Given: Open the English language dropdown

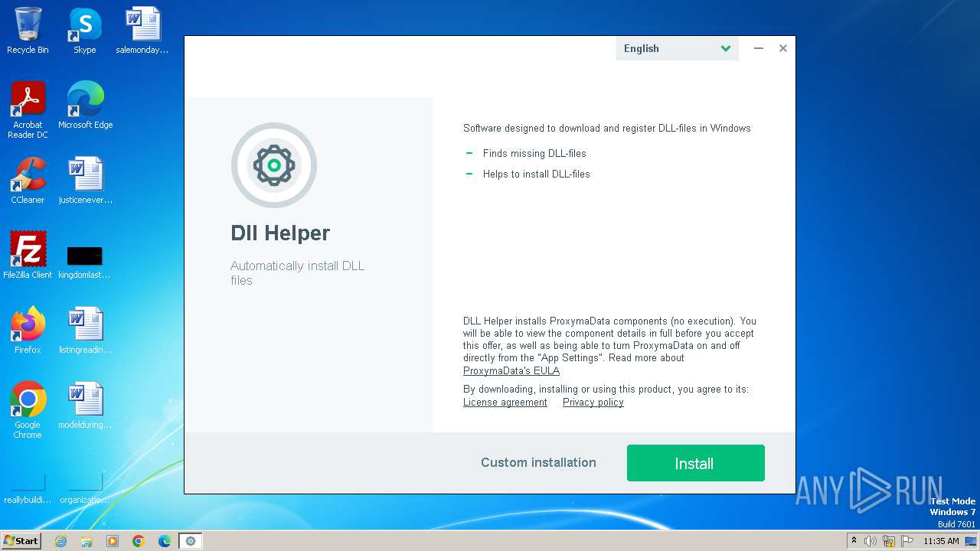Looking at the screenshot, I should [677, 48].
